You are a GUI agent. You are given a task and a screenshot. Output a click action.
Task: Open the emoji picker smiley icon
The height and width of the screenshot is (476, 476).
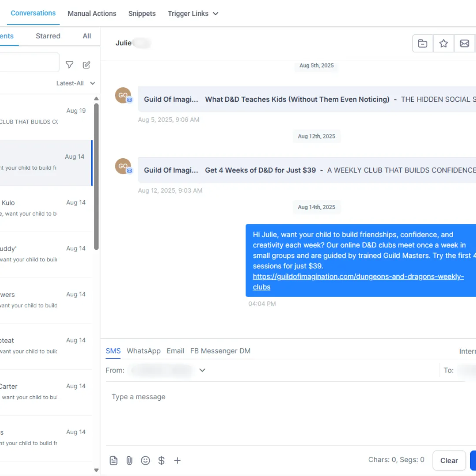[145, 461]
